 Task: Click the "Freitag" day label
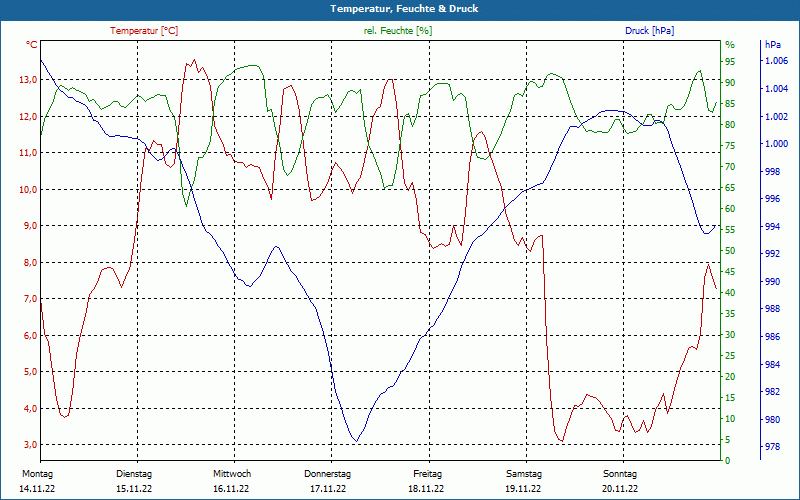[428, 474]
